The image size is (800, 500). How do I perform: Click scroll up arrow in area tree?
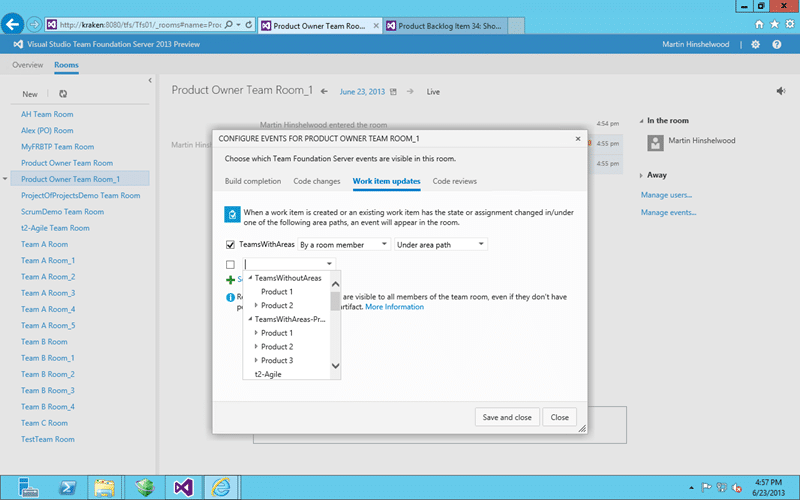(x=335, y=284)
